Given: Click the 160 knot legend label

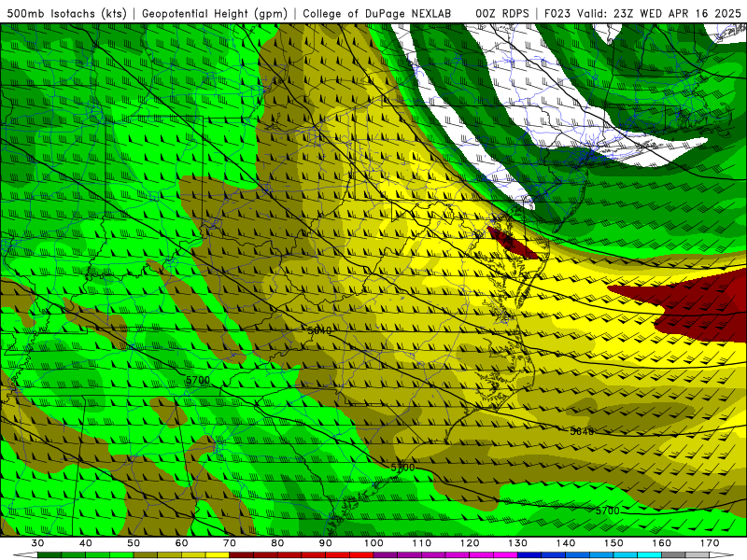Looking at the screenshot, I should 662,543.
